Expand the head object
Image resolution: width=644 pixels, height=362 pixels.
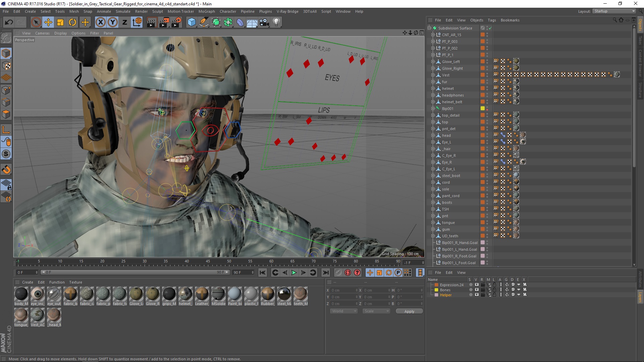[433, 135]
